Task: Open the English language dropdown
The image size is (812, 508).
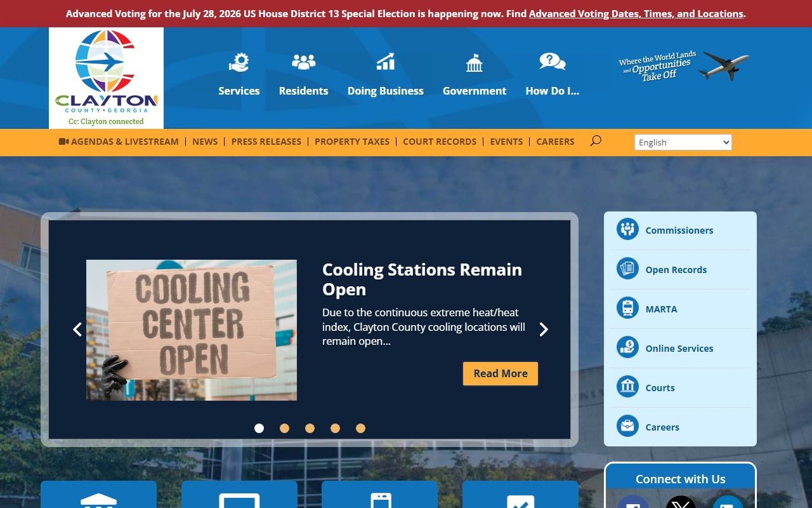Action: coord(683,142)
